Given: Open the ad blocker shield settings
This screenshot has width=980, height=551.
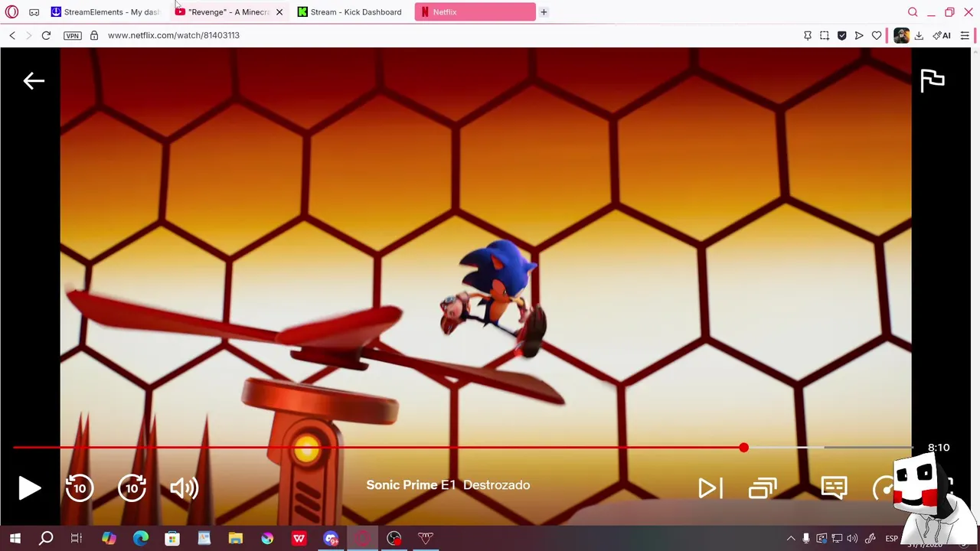Looking at the screenshot, I should click(x=842, y=35).
